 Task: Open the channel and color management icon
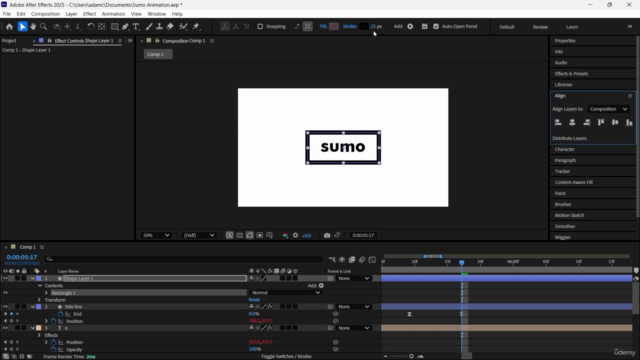[285, 235]
